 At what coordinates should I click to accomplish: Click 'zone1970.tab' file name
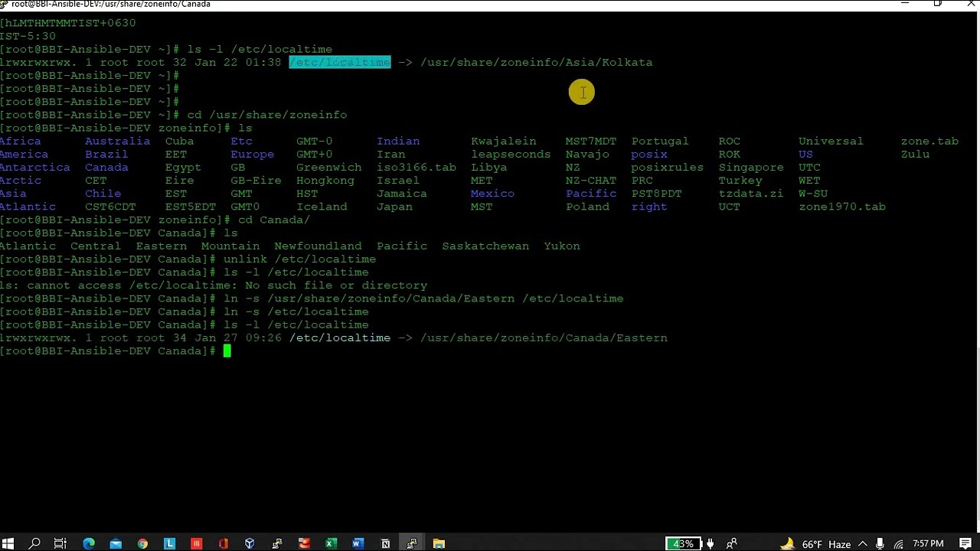pos(842,206)
